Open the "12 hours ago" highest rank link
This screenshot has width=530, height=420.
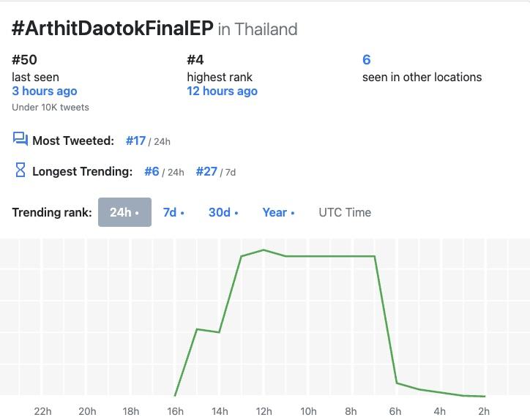point(222,91)
